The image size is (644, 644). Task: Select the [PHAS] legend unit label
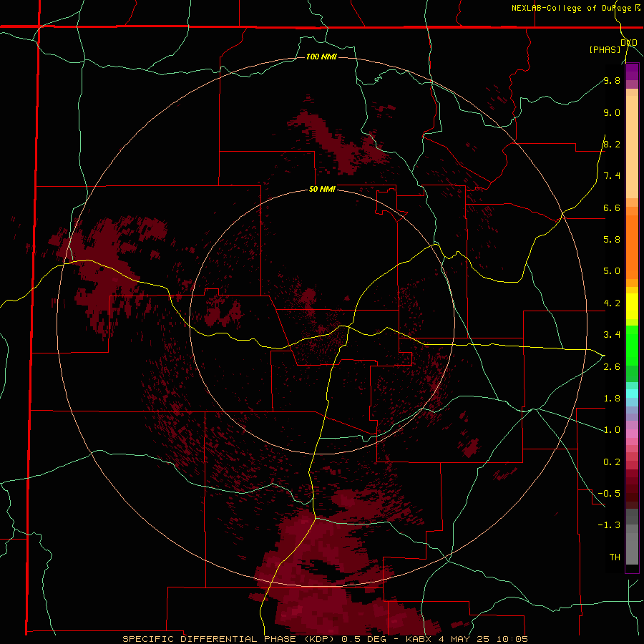click(x=605, y=49)
